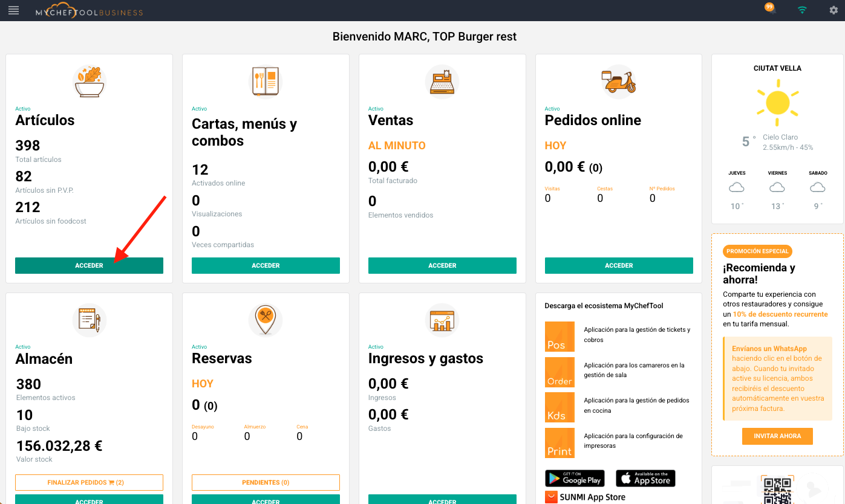The height and width of the screenshot is (504, 845).
Task: Click the Ingresos y gastos chart icon
Action: point(442,320)
